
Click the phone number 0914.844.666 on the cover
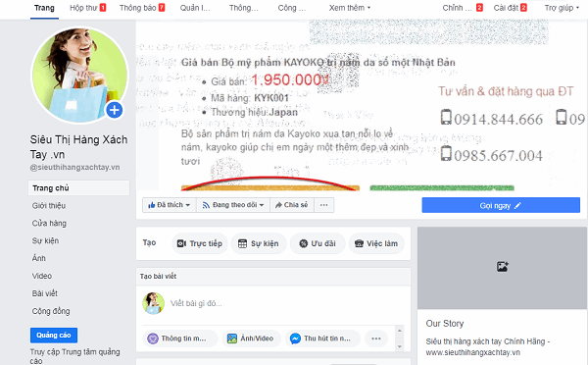[499, 120]
